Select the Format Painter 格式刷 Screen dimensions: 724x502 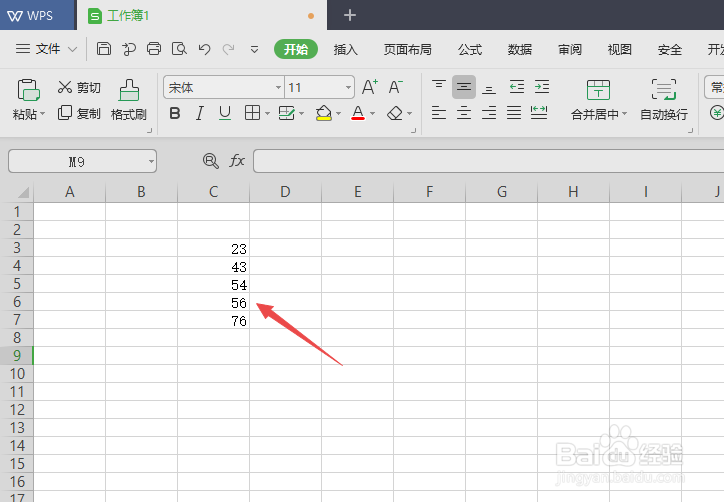click(129, 99)
